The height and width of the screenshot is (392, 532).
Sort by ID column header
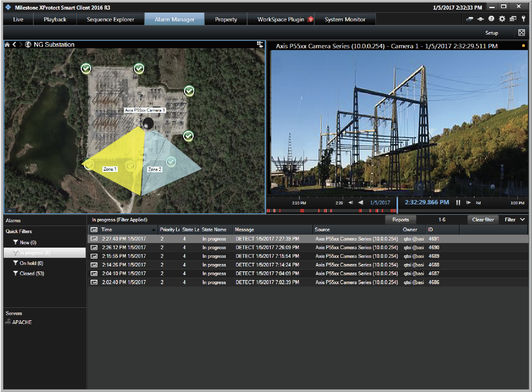(443, 229)
